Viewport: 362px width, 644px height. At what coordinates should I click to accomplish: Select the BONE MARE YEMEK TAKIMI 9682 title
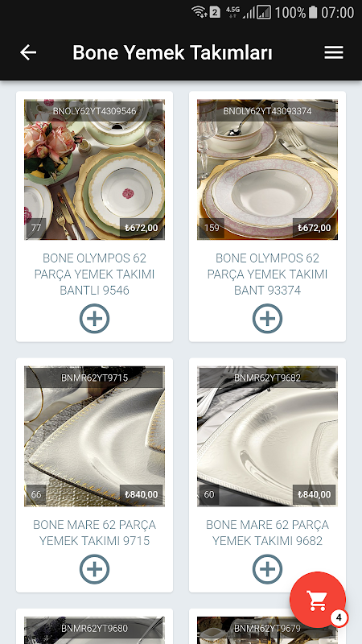point(267,533)
